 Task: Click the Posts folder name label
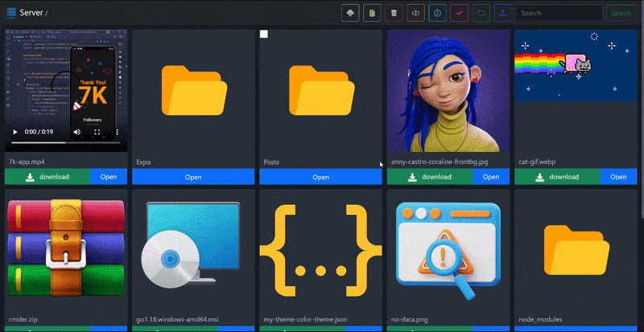coord(271,162)
